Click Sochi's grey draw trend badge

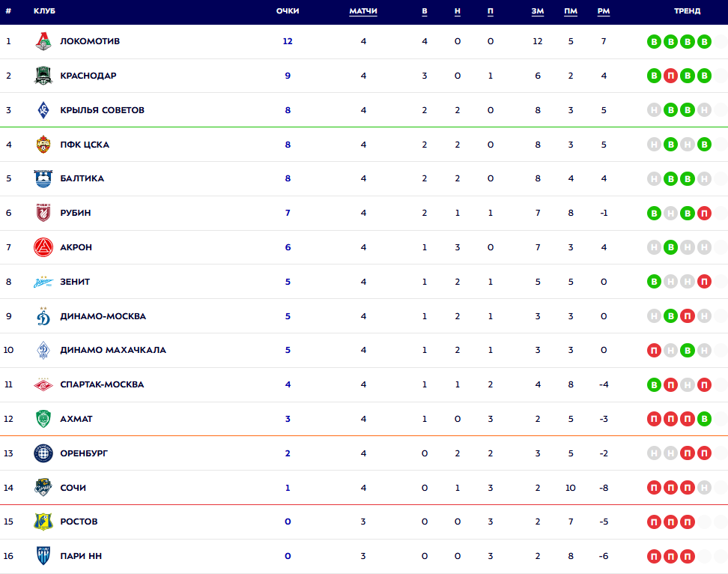pos(704,488)
